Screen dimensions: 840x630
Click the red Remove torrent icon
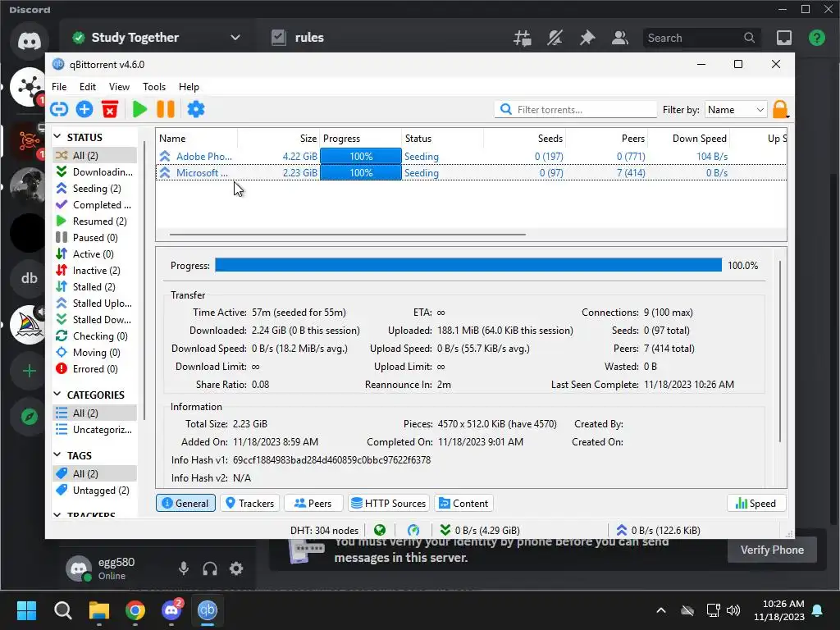110,109
